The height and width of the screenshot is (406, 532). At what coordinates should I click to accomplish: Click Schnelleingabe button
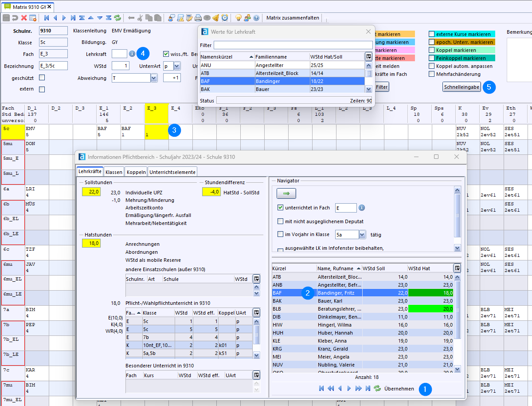click(462, 87)
